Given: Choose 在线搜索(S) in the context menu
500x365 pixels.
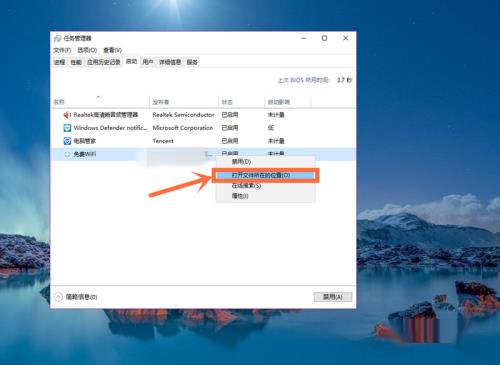Looking at the screenshot, I should click(265, 186).
